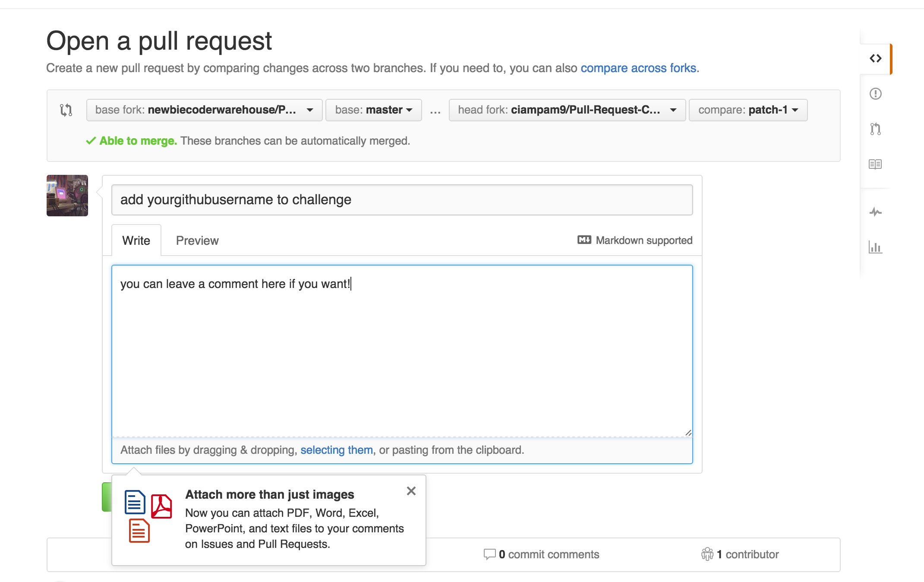Image resolution: width=924 pixels, height=582 pixels.
Task: Click the pull request title field
Action: click(x=402, y=200)
